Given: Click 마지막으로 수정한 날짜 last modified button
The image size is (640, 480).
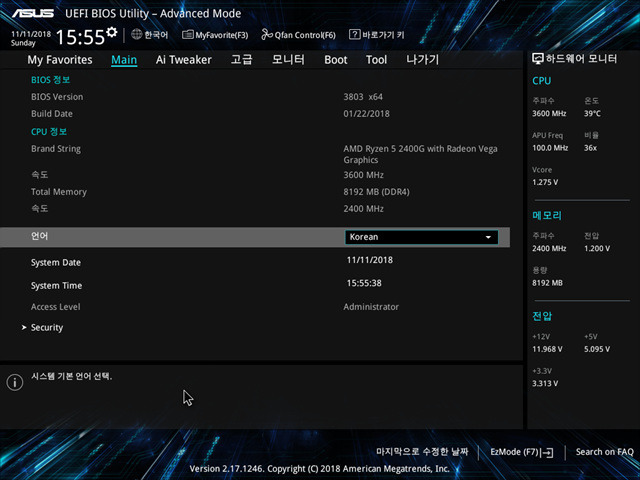Looking at the screenshot, I should click(422, 452).
